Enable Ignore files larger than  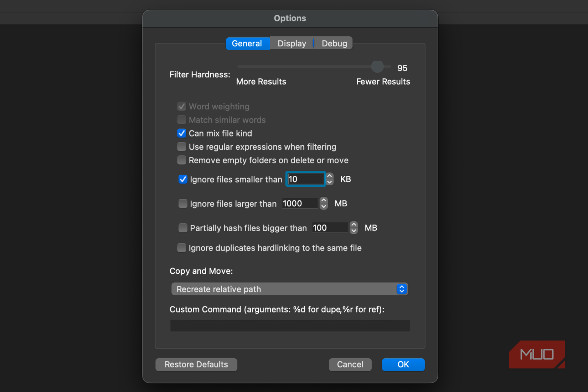(x=183, y=203)
